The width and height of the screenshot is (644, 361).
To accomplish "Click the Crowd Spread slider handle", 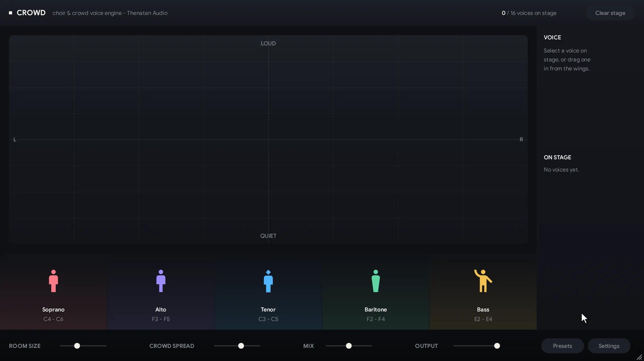I will [241, 346].
